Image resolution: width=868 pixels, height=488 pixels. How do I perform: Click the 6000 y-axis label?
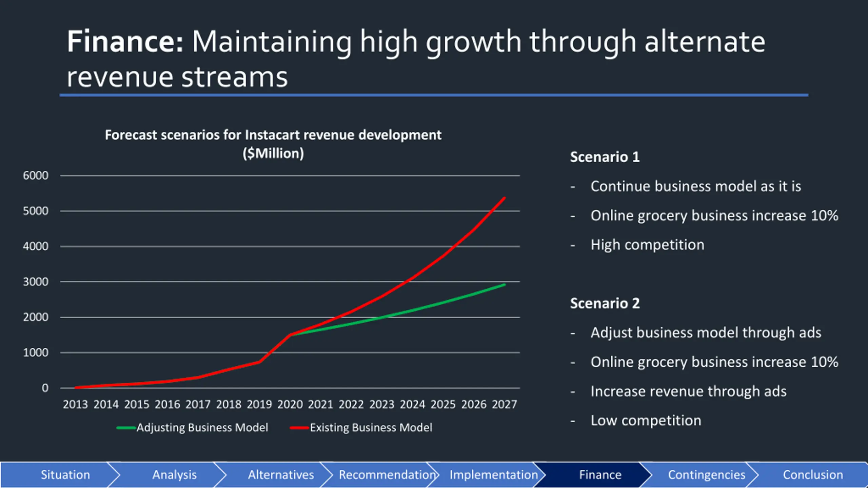tap(36, 176)
